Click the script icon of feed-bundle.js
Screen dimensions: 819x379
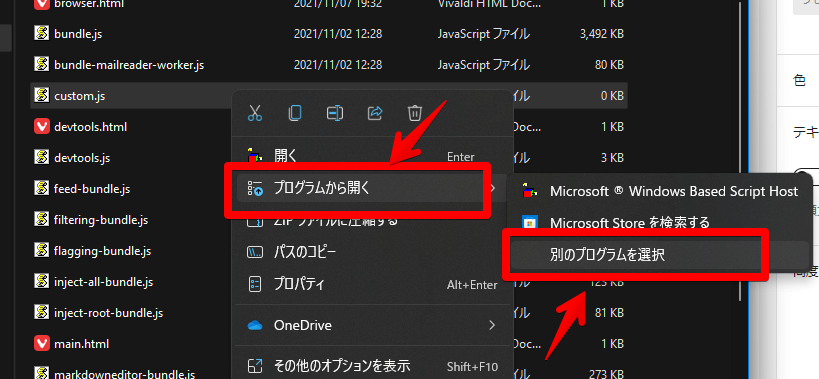click(x=41, y=189)
